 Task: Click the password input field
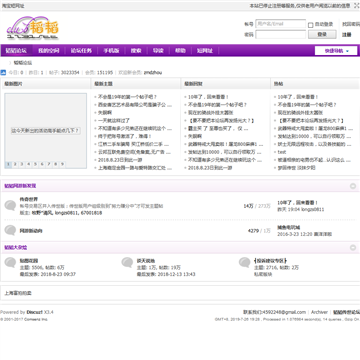[280, 34]
